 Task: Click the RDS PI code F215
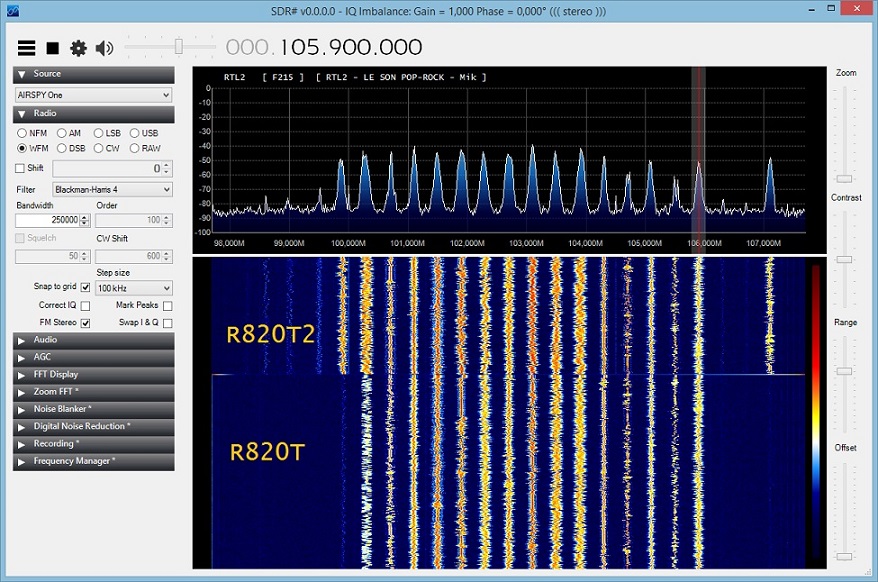282,77
